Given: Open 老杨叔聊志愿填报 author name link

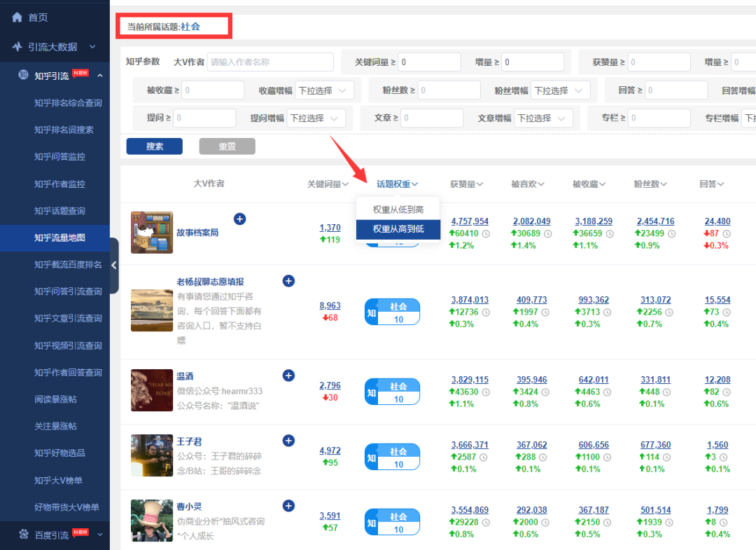Looking at the screenshot, I should pyautogui.click(x=210, y=282).
